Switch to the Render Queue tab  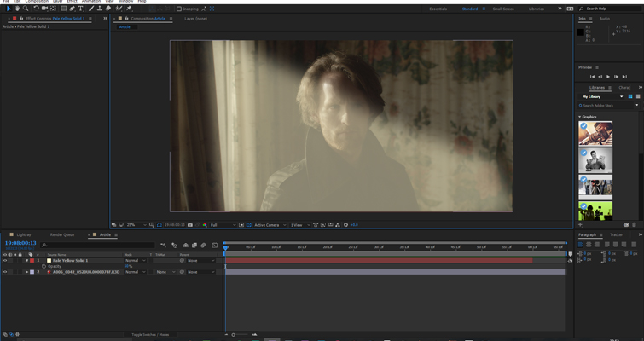62,234
